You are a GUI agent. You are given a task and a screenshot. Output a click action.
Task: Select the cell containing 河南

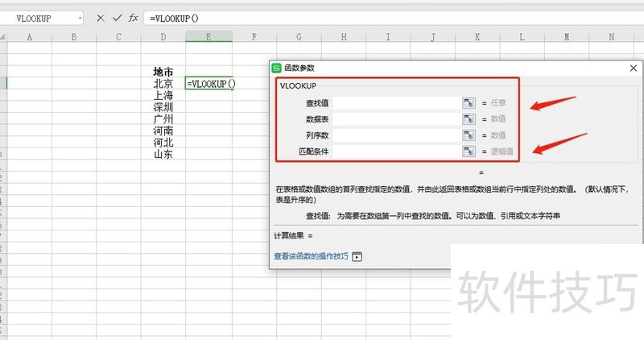pos(163,131)
